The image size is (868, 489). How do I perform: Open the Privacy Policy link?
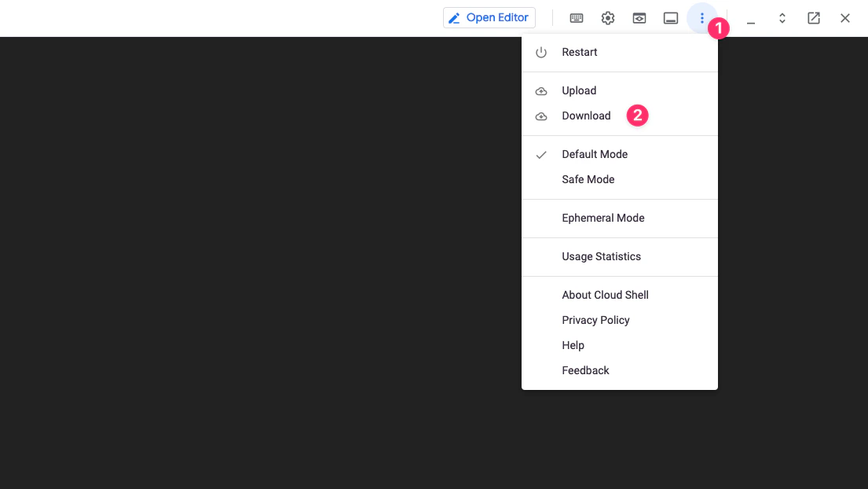click(595, 320)
